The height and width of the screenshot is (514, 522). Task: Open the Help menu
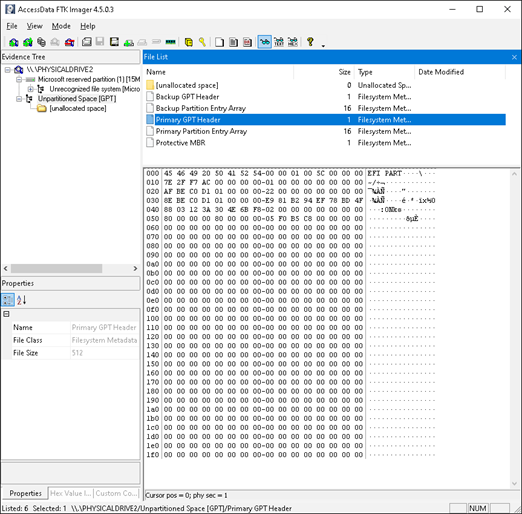(88, 26)
